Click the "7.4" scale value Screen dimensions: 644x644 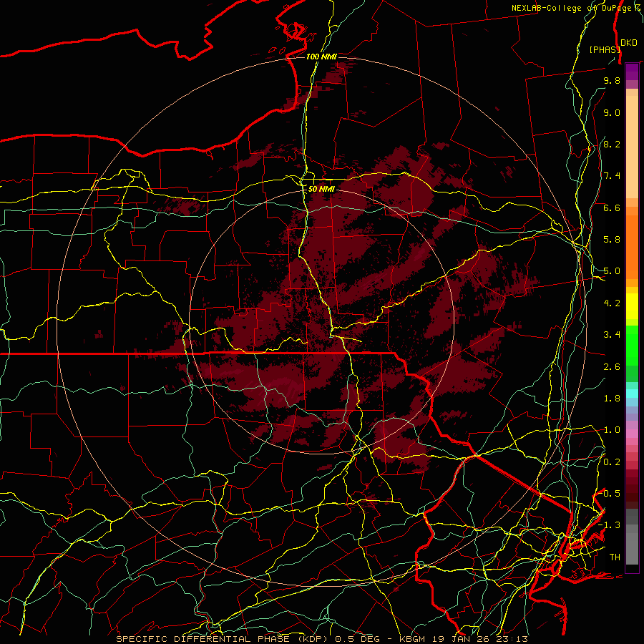tap(612, 176)
